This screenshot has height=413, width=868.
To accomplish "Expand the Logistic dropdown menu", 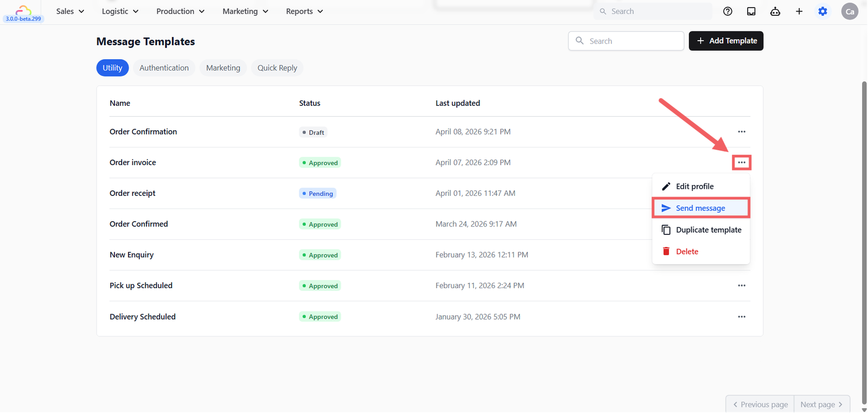I will tap(120, 11).
